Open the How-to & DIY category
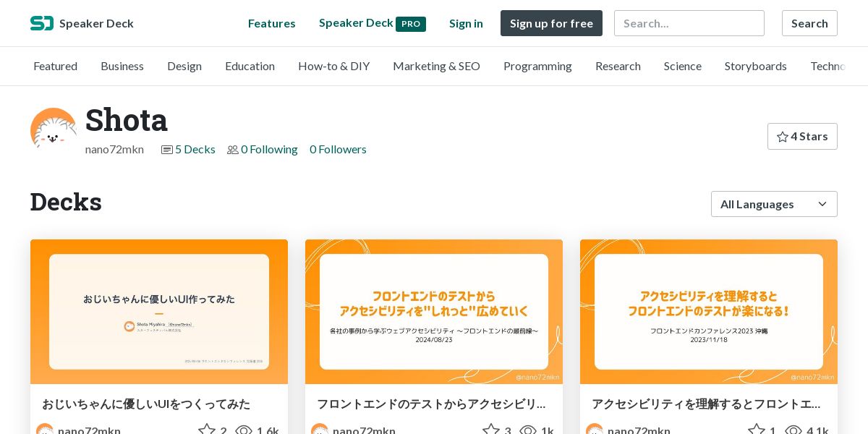 [333, 66]
